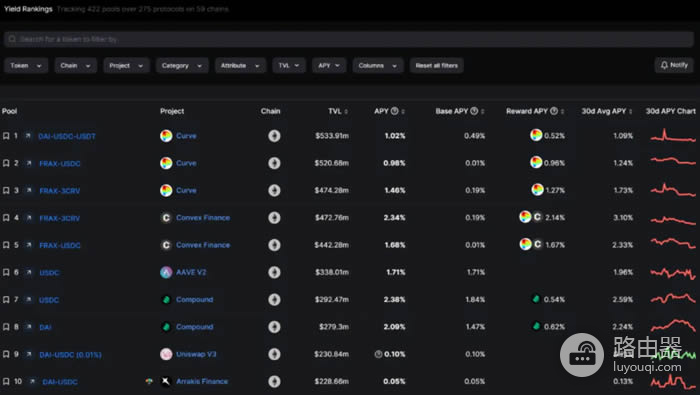Bookmark pool number 7 USDC
Screen dimensions: 700x395
(6, 299)
